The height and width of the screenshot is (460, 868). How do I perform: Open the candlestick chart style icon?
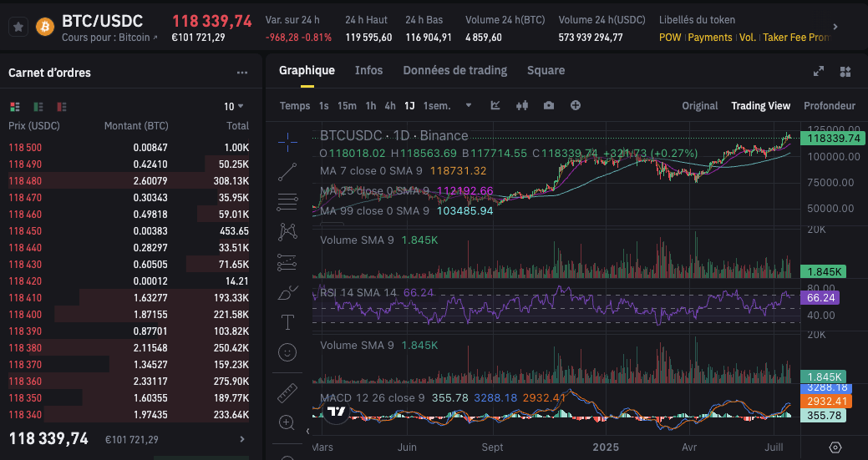[522, 105]
